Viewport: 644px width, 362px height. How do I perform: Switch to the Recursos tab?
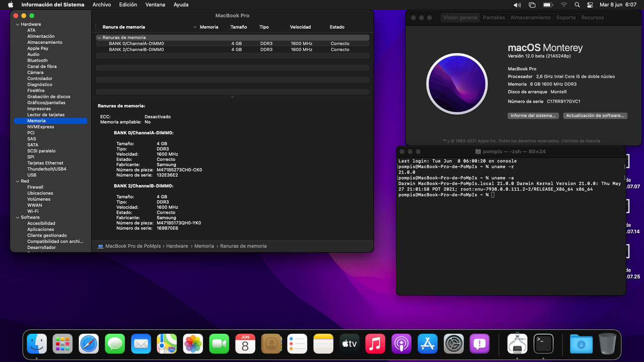(x=592, y=18)
